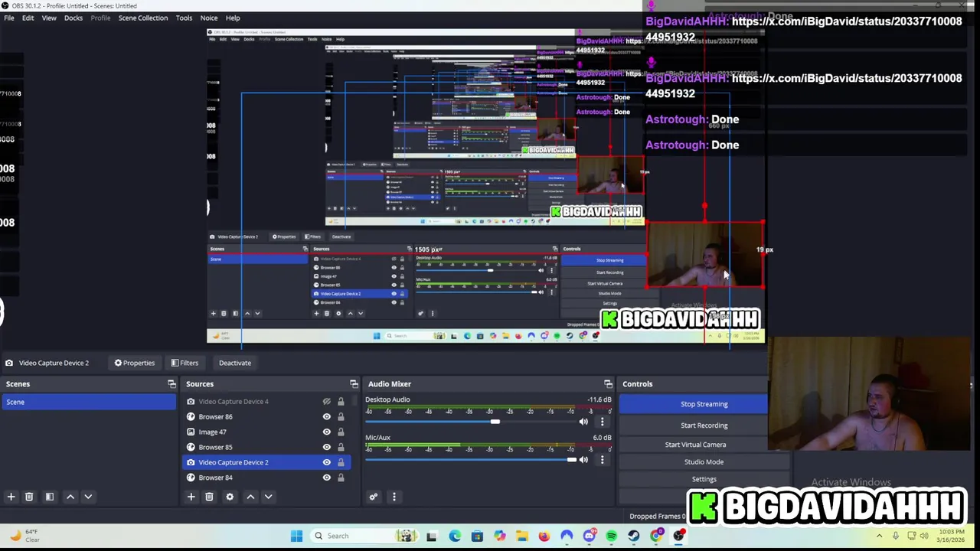Open the Copilot icon on the taskbar
Viewport: 980px width, 551px height.
(x=499, y=536)
